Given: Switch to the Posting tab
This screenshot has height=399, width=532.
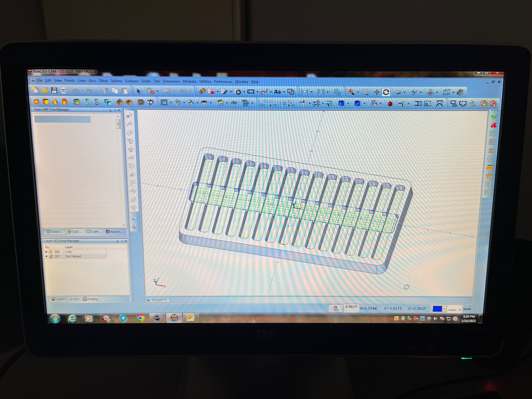Looking at the screenshot, I should (x=91, y=299).
